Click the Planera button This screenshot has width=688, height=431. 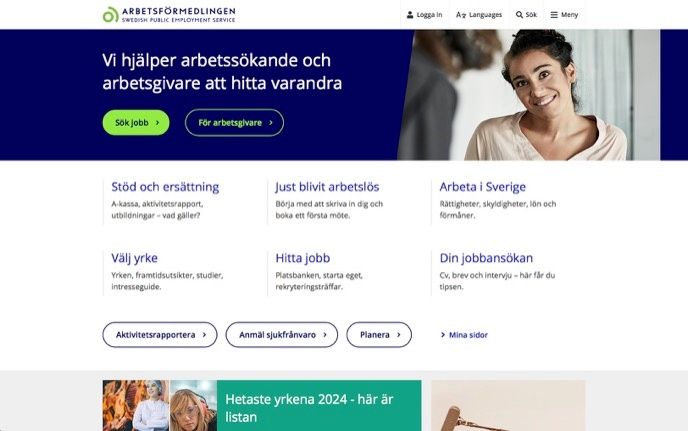pyautogui.click(x=379, y=335)
